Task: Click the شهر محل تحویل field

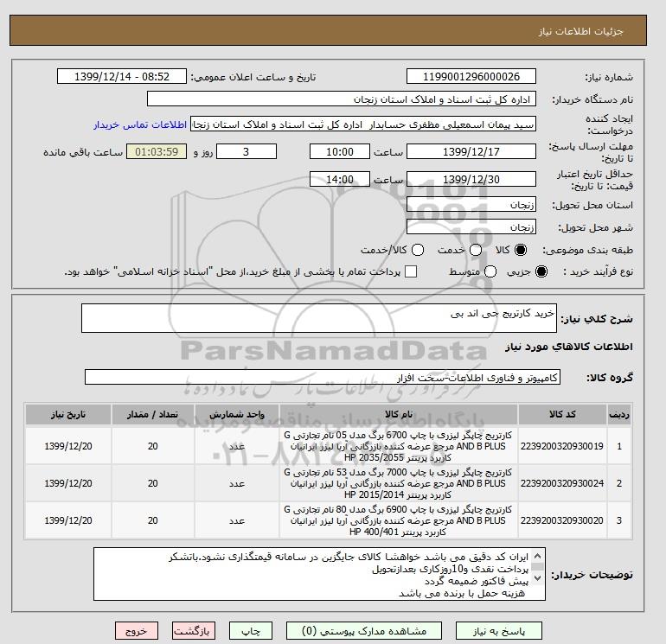Action: pos(471,227)
